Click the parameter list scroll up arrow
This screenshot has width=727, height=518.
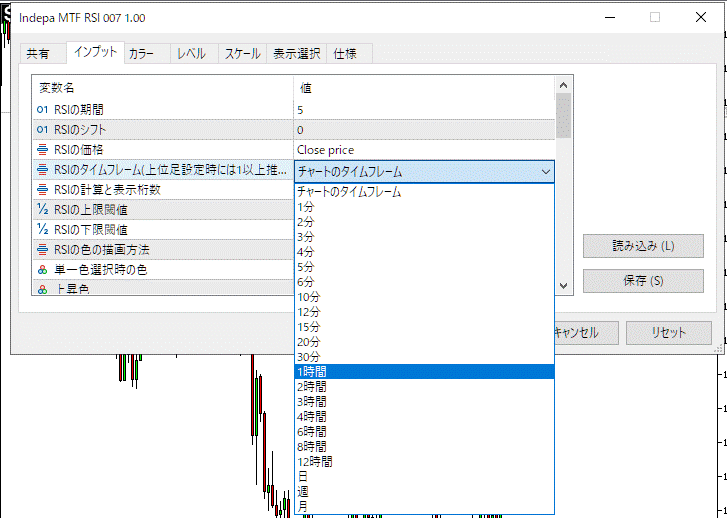pos(563,85)
